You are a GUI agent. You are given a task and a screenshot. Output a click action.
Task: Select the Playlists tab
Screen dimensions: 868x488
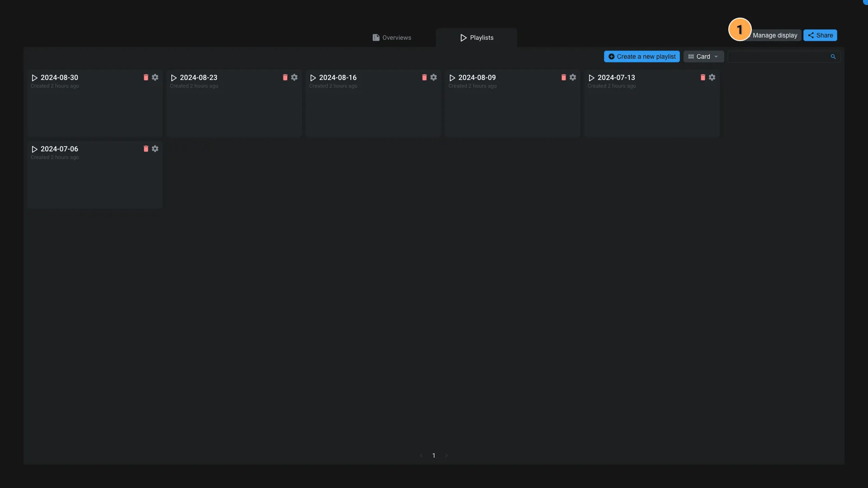[x=476, y=38]
